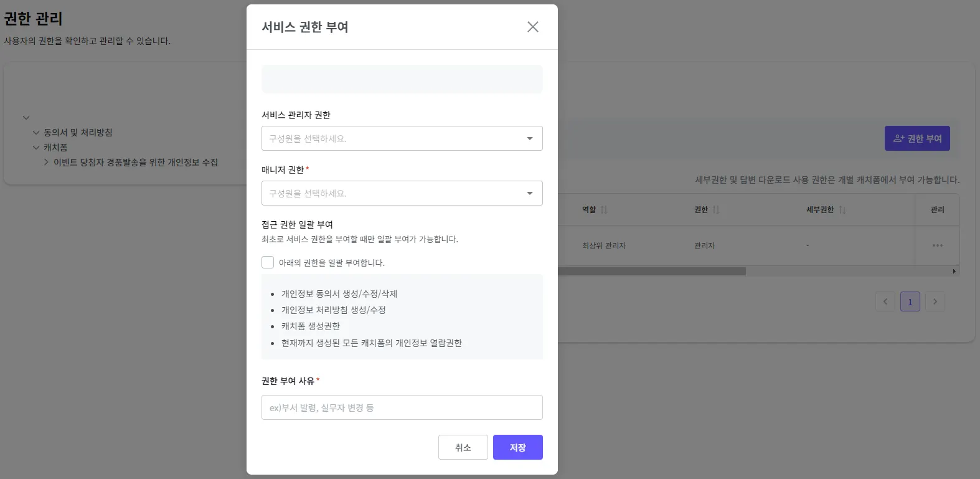This screenshot has width=980, height=479.
Task: Collapse the 동의서 및 처리방침 tree node
Action: pos(36,133)
